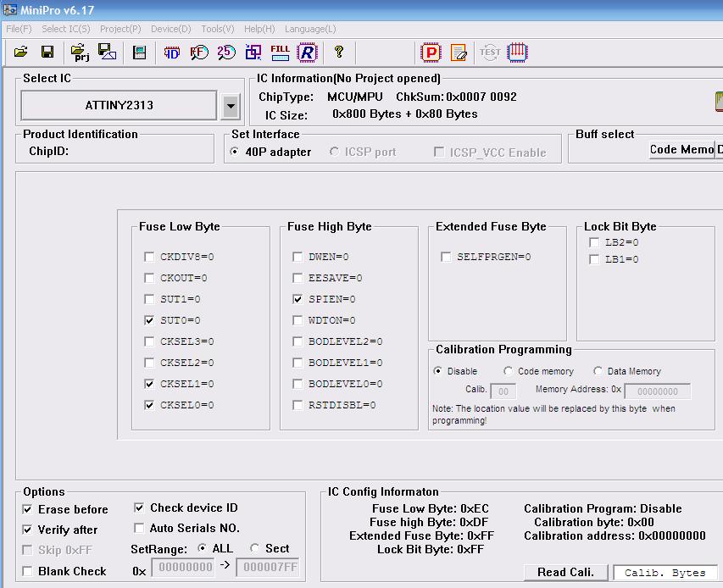
Task: Open a file with the folder icon
Action: click(x=20, y=52)
